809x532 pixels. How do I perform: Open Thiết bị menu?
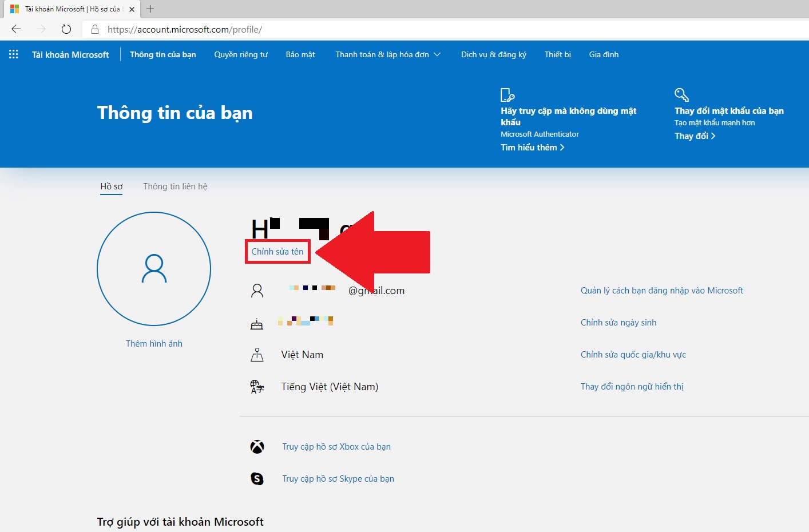pos(558,54)
